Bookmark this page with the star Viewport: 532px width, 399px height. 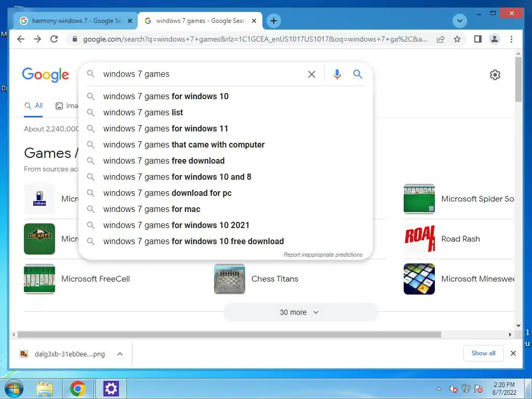[457, 39]
